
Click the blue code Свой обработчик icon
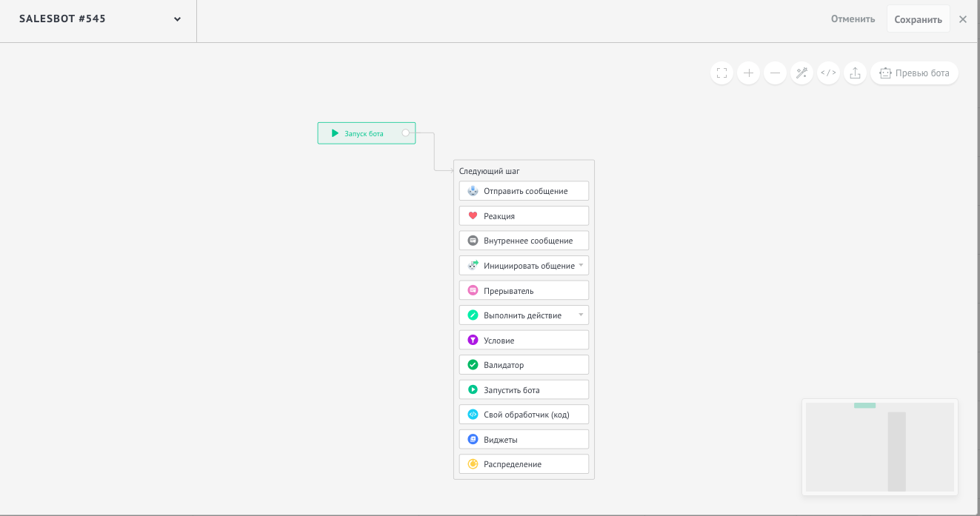point(473,415)
